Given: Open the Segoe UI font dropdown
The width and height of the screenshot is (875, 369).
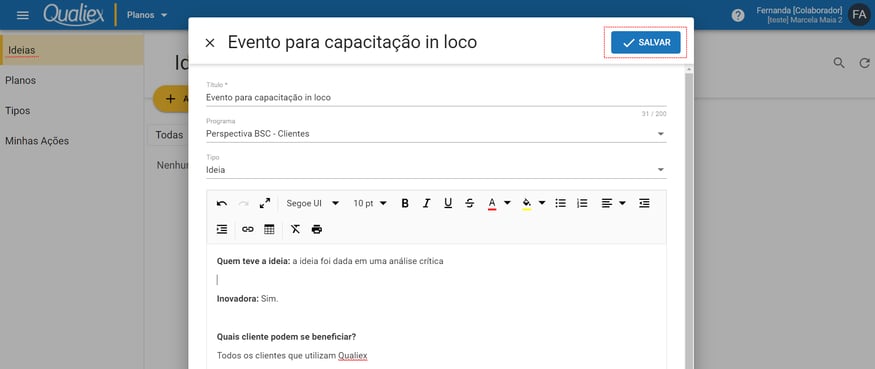Looking at the screenshot, I should pos(312,203).
